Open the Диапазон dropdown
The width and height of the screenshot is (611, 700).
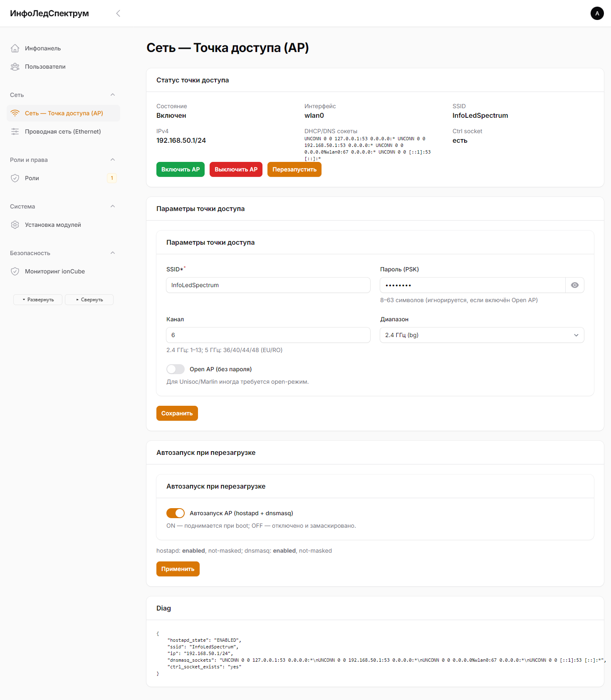[482, 335]
